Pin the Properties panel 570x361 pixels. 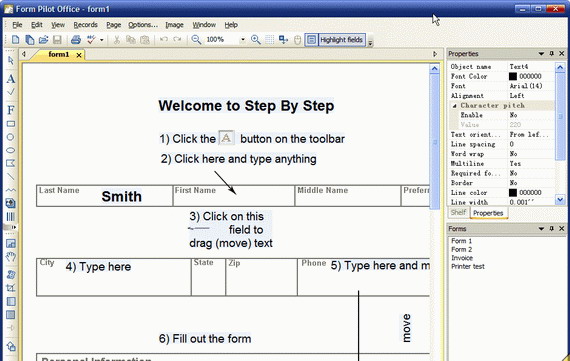click(x=551, y=53)
